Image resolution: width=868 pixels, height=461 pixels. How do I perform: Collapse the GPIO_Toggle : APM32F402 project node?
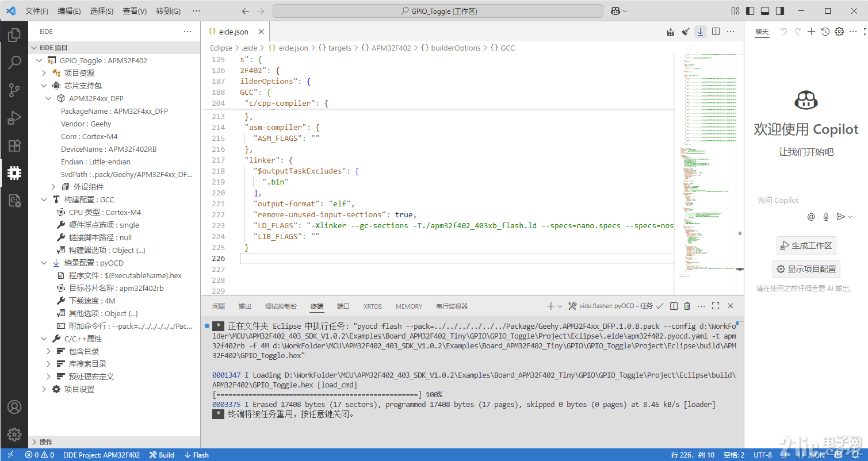[39, 60]
